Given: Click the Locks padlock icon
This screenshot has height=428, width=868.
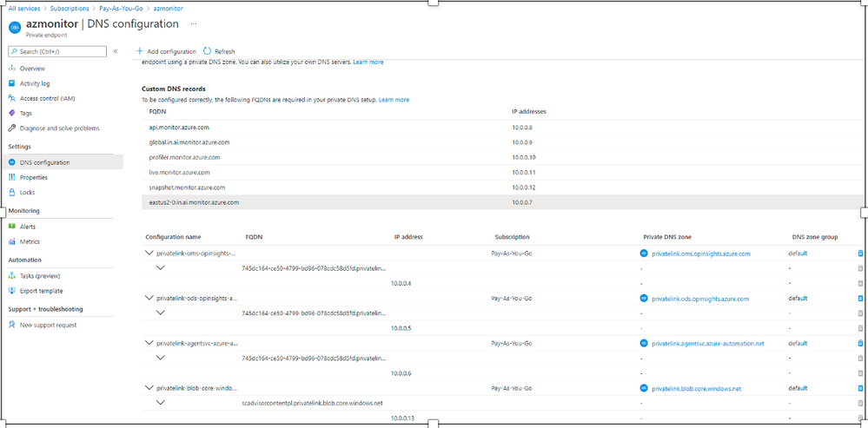Looking at the screenshot, I should pos(11,193).
